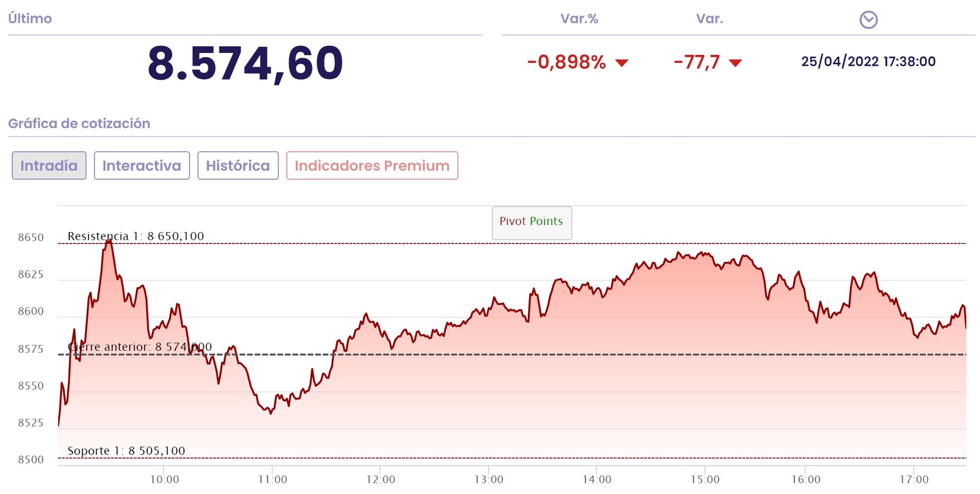Click the Soporte 1 line label
This screenshot has width=980, height=494.
click(x=126, y=451)
